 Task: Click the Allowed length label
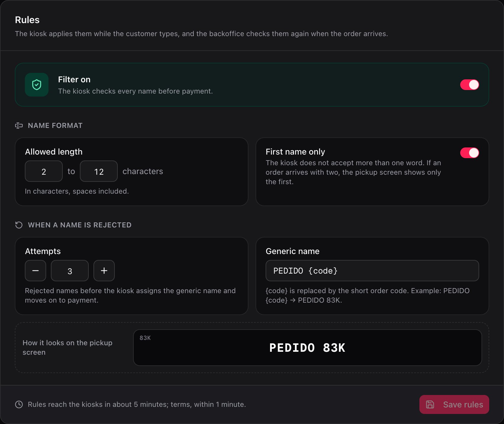[54, 152]
